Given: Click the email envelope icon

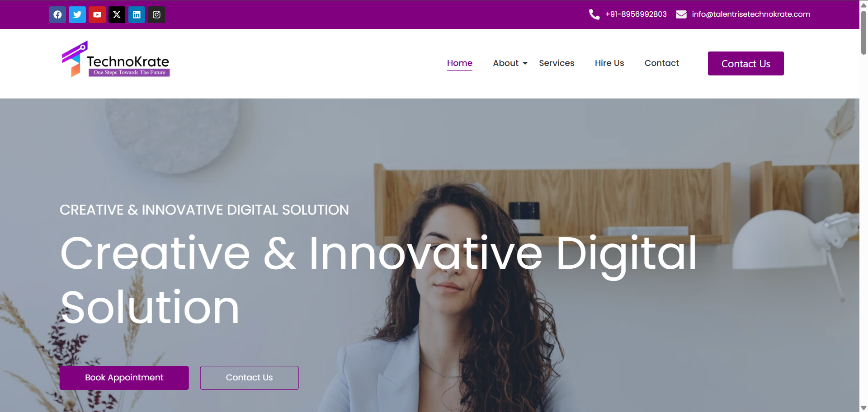Looking at the screenshot, I should pyautogui.click(x=681, y=14).
